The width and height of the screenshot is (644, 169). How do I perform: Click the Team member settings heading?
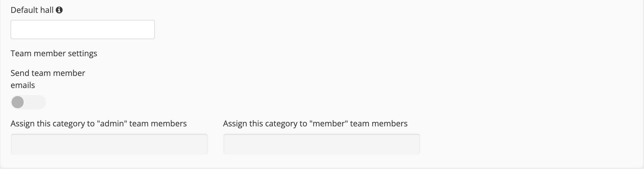54,53
